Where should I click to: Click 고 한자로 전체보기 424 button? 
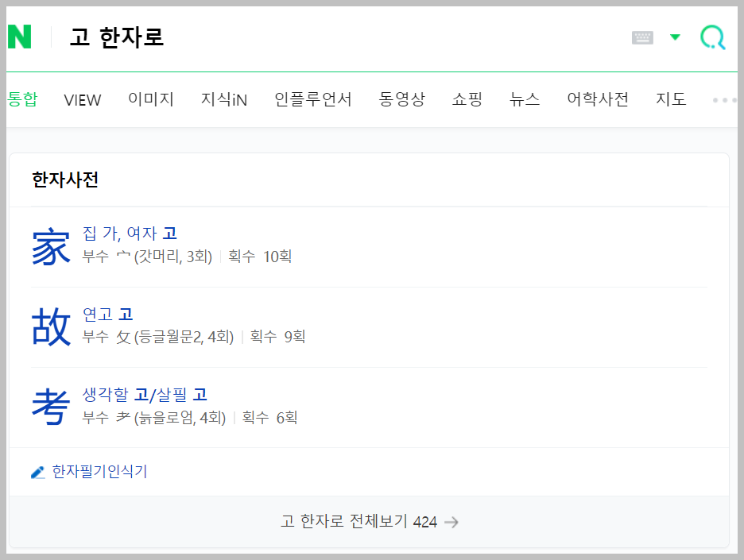pyautogui.click(x=369, y=522)
